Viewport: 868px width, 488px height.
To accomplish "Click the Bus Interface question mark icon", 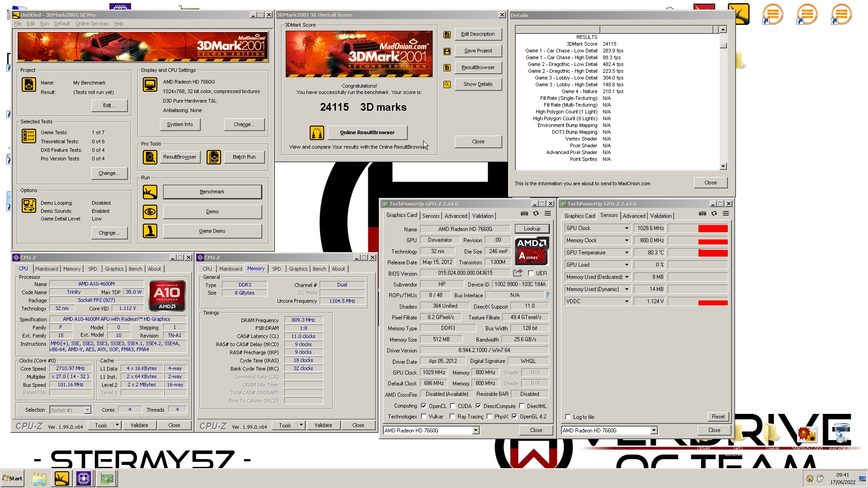I will click(547, 295).
